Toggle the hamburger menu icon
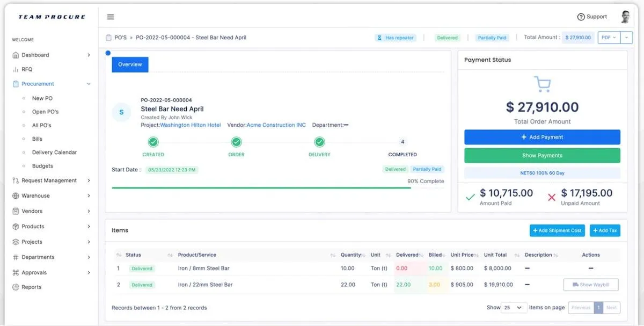This screenshot has height=326, width=644. pos(111,17)
